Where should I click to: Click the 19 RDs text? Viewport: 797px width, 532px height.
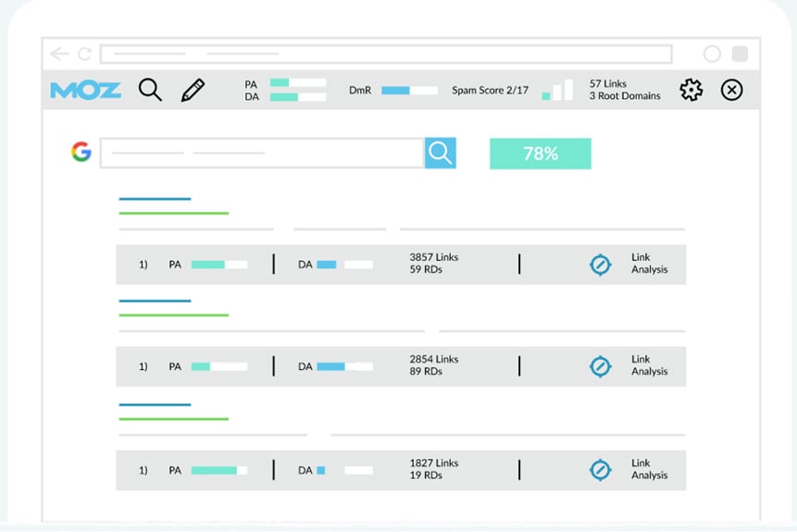coord(426,476)
